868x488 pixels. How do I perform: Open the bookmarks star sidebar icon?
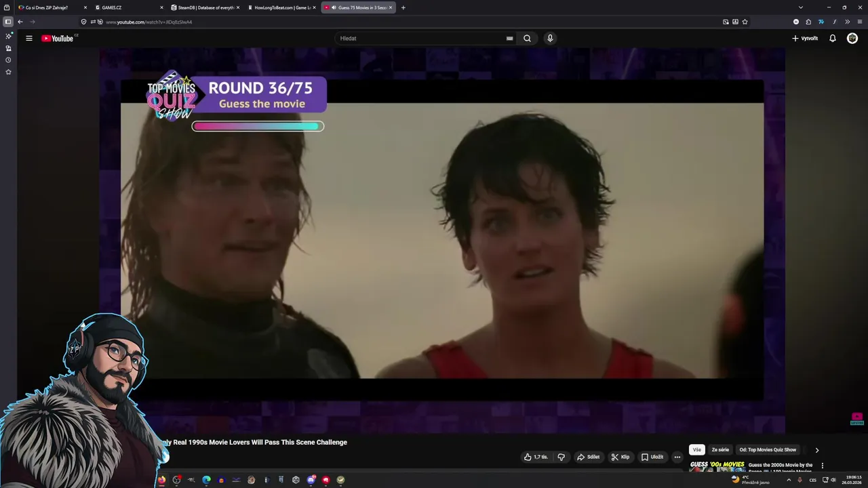click(x=8, y=72)
